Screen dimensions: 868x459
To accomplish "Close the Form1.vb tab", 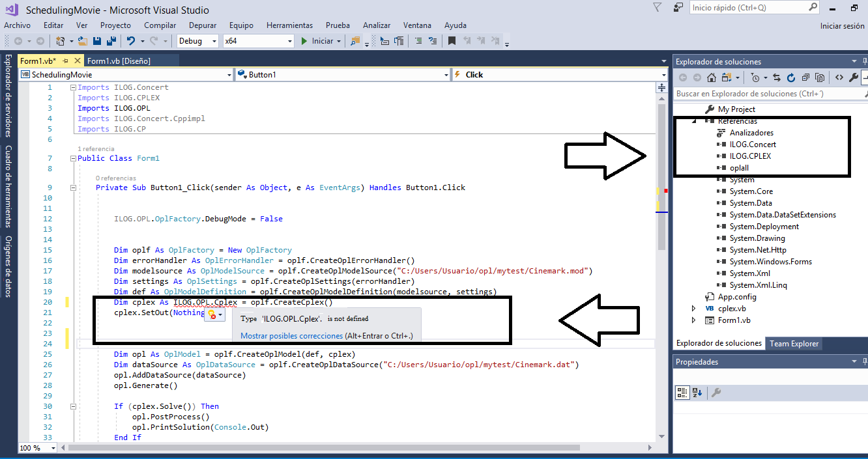I will [x=78, y=61].
